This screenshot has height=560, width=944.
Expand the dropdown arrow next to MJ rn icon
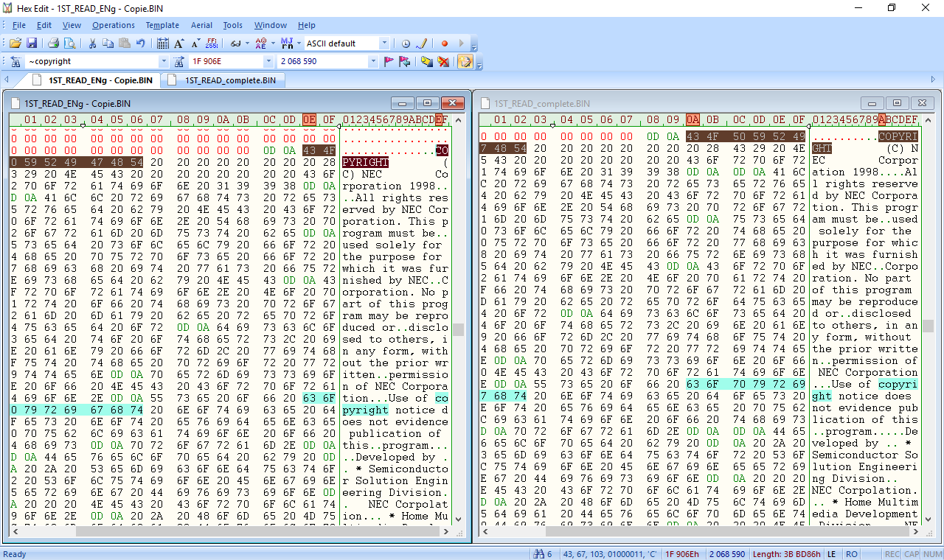298,43
